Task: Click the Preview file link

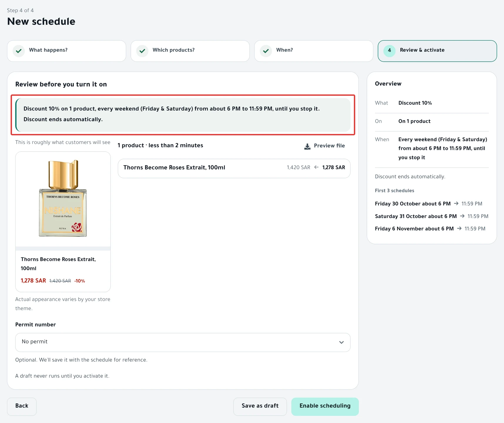Action: [x=324, y=146]
